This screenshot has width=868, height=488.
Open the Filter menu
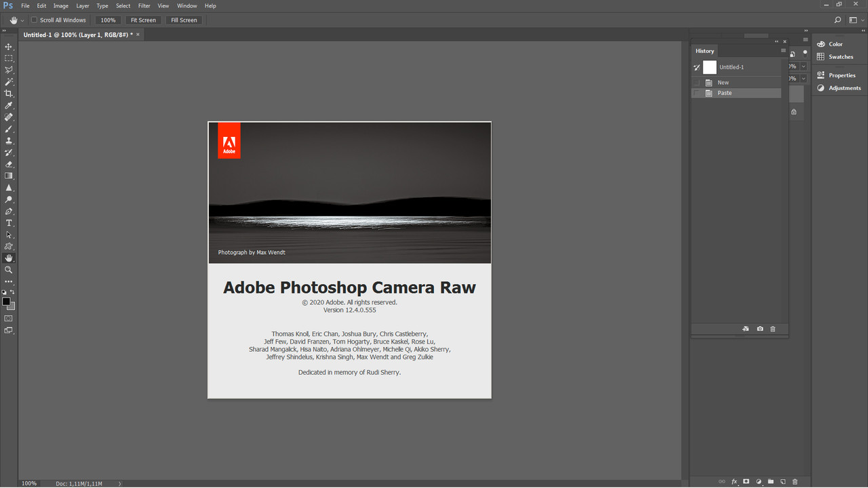144,5
